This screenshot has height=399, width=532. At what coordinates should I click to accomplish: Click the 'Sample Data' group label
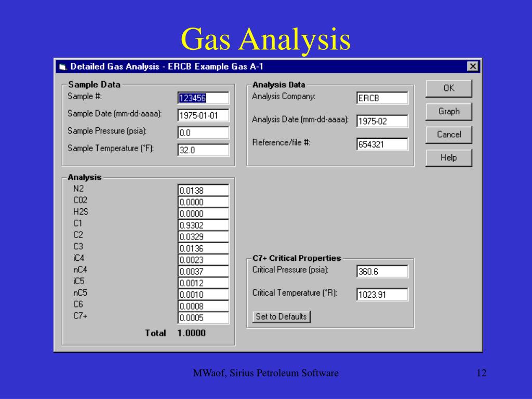(x=95, y=85)
